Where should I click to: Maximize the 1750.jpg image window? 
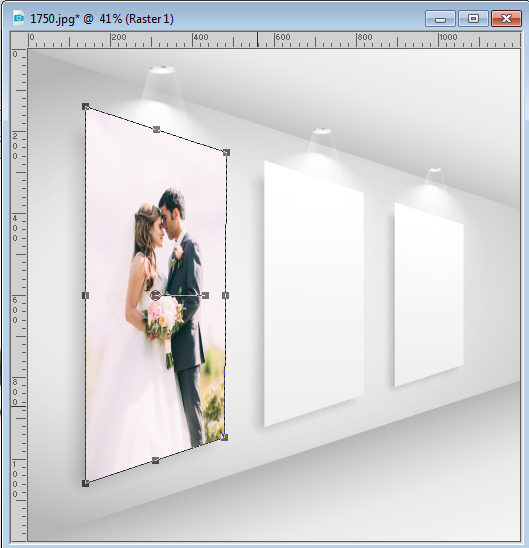click(473, 19)
